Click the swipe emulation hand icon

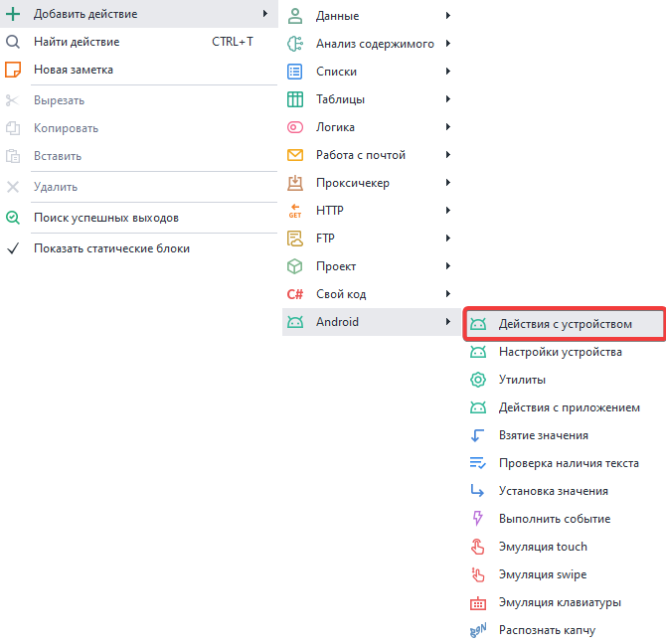coord(478,574)
